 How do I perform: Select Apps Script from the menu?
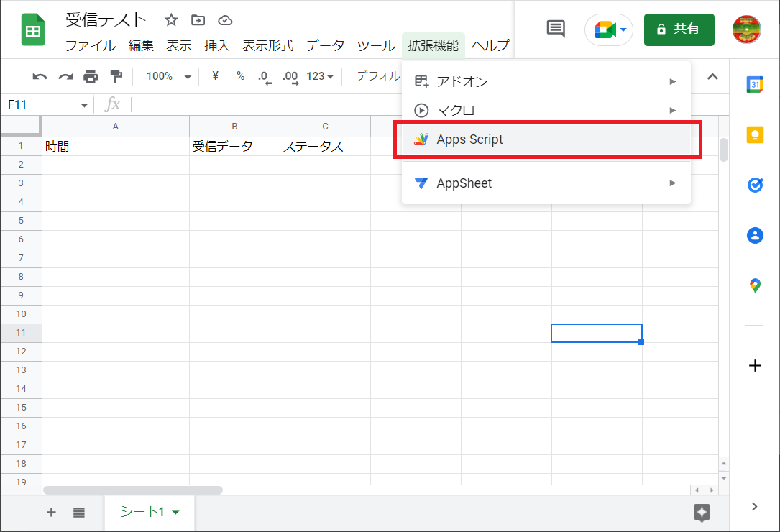470,139
